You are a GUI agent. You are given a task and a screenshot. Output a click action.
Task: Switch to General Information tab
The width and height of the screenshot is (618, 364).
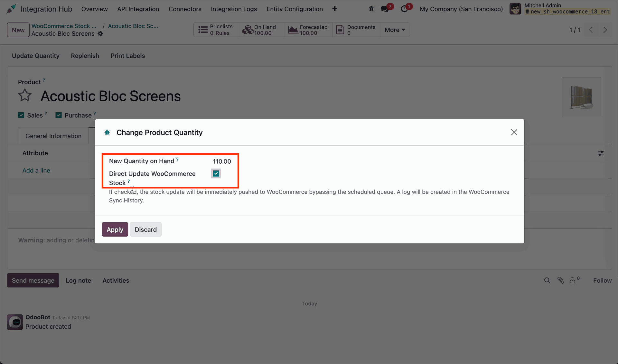coord(53,136)
